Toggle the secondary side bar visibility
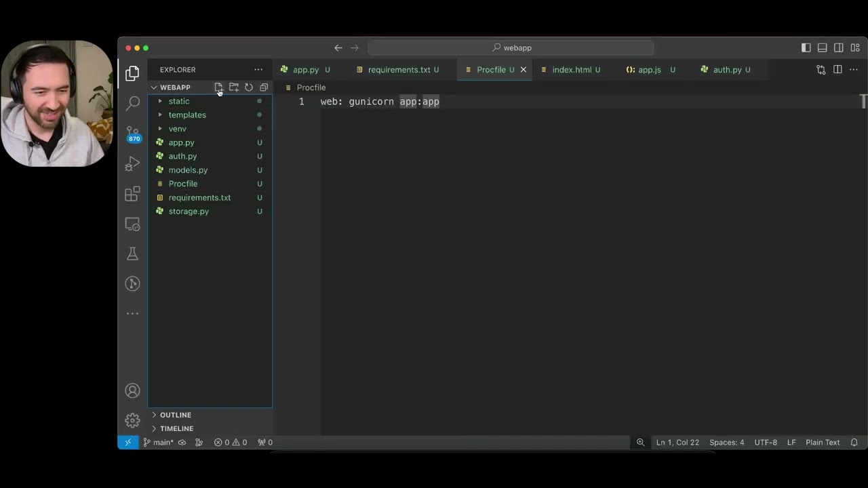The height and width of the screenshot is (488, 868). click(x=839, y=47)
